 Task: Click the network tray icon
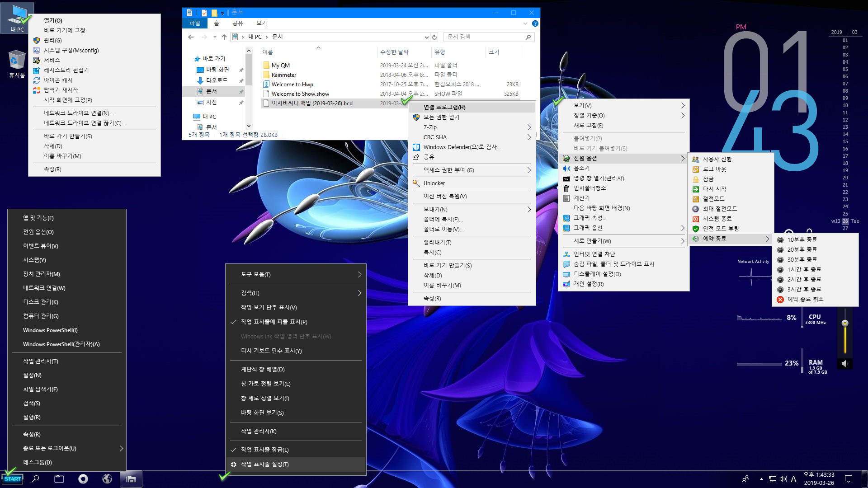(773, 479)
